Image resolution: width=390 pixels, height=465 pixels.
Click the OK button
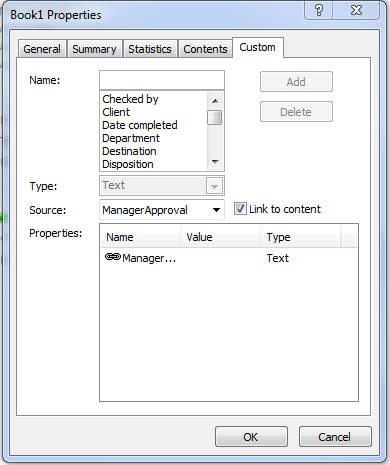click(251, 437)
